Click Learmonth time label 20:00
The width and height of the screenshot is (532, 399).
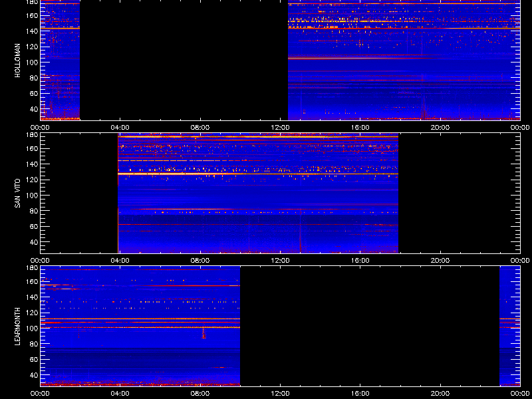(x=440, y=394)
